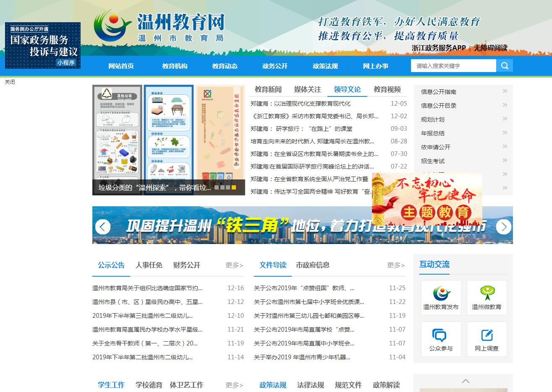Click the 关闭 link near top left

point(10,82)
